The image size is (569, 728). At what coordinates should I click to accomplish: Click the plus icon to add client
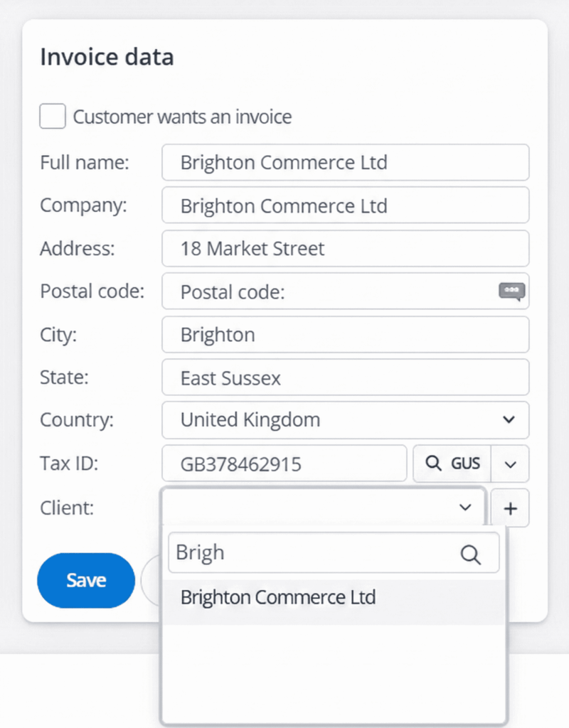point(510,508)
